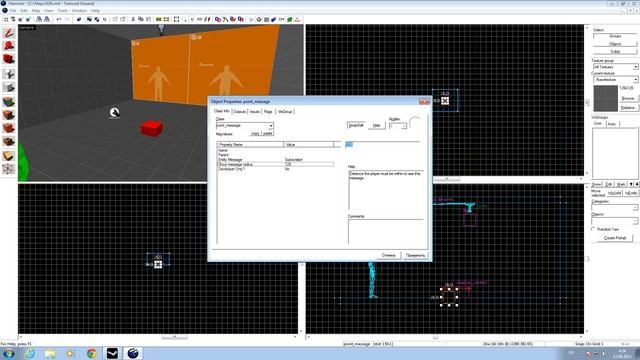The image size is (640, 360).
Task: Toggle Cordon state yellow toolbar icon
Action: point(158,19)
